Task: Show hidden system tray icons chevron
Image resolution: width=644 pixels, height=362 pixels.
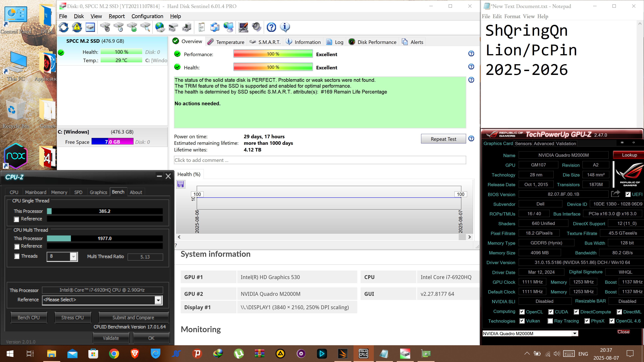Action: click(527, 353)
